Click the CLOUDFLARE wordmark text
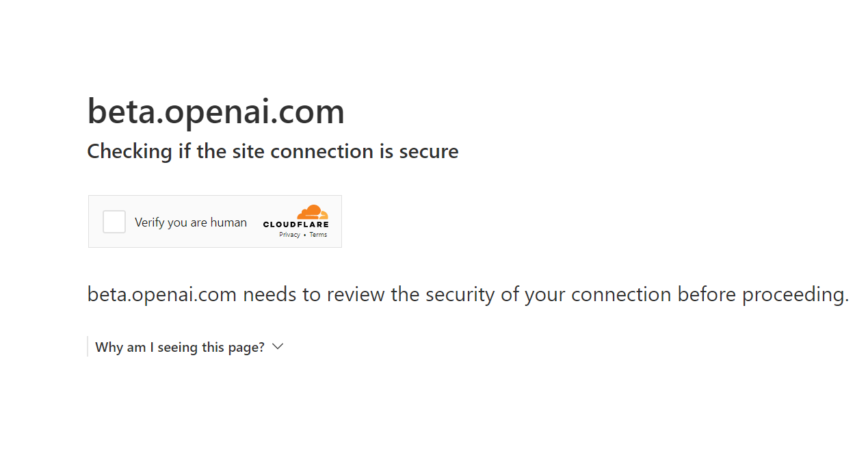The image size is (868, 462). pos(295,224)
